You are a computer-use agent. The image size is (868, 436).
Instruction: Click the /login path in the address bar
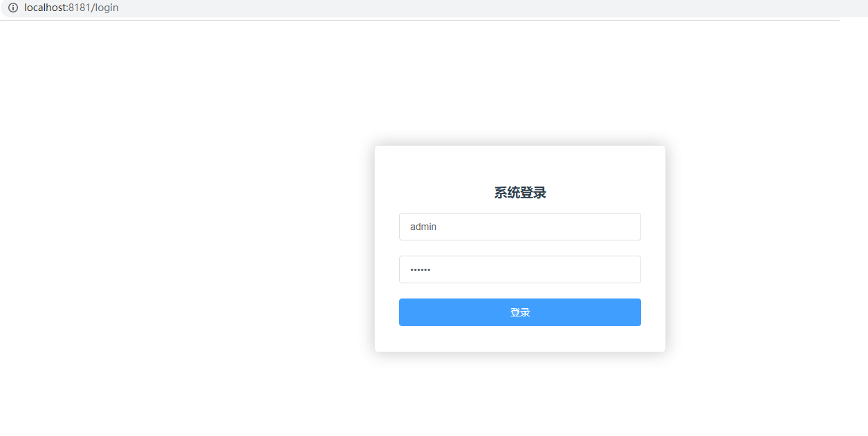pos(105,8)
